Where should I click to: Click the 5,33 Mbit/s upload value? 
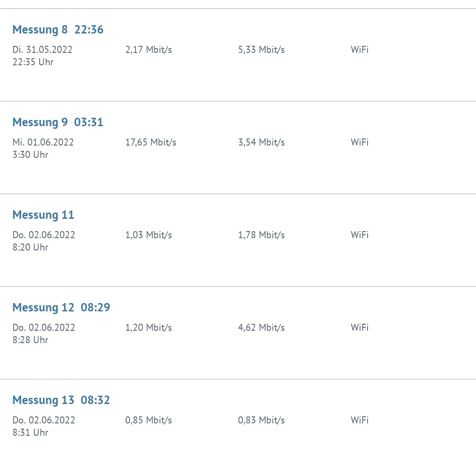261,50
